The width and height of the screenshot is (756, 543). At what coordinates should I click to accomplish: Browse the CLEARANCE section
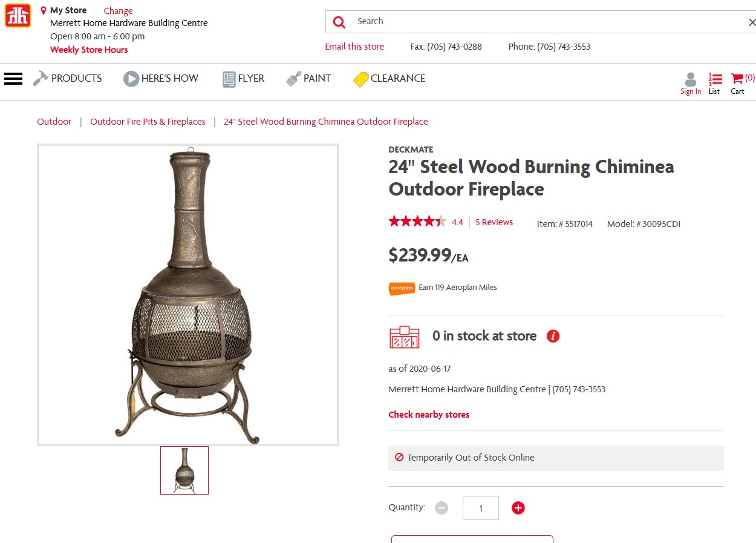click(x=389, y=79)
